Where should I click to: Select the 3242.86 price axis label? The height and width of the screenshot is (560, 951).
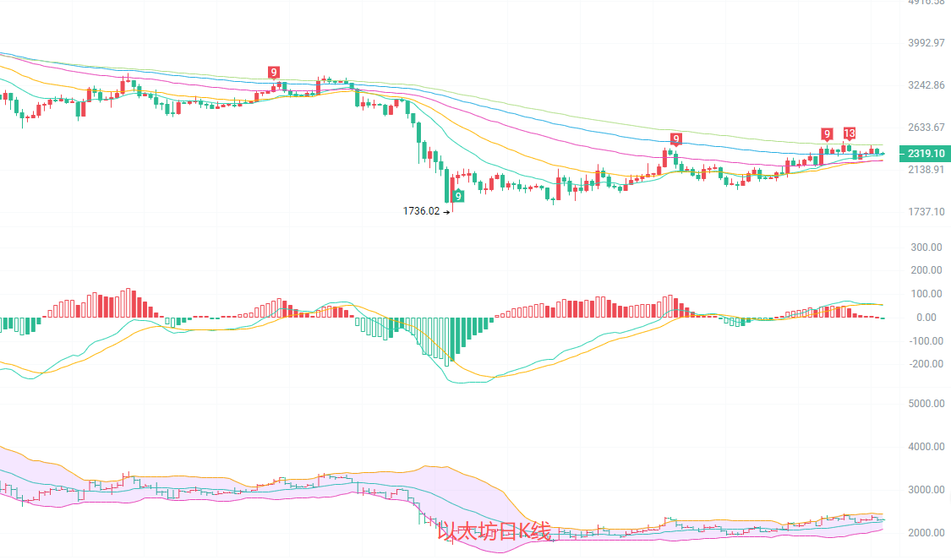926,85
